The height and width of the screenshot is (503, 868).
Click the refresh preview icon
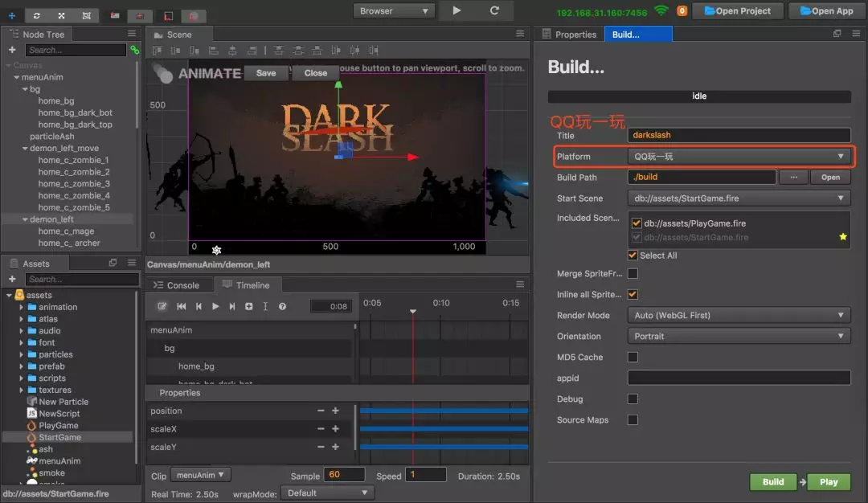point(494,10)
